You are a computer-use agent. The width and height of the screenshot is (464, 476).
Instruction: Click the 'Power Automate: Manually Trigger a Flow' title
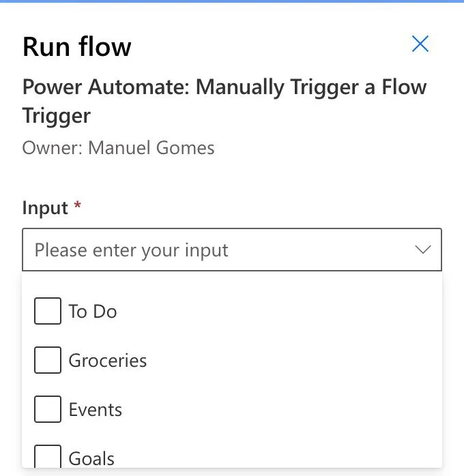pos(224,87)
